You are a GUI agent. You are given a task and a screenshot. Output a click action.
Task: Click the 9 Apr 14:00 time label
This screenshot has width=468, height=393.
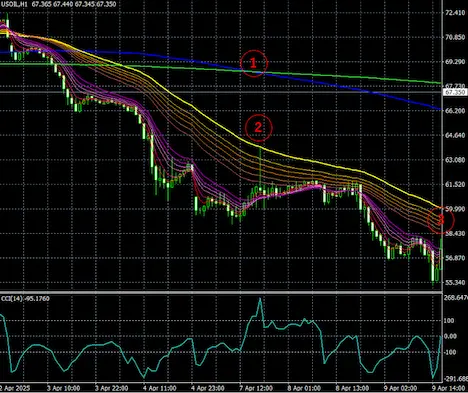click(448, 388)
